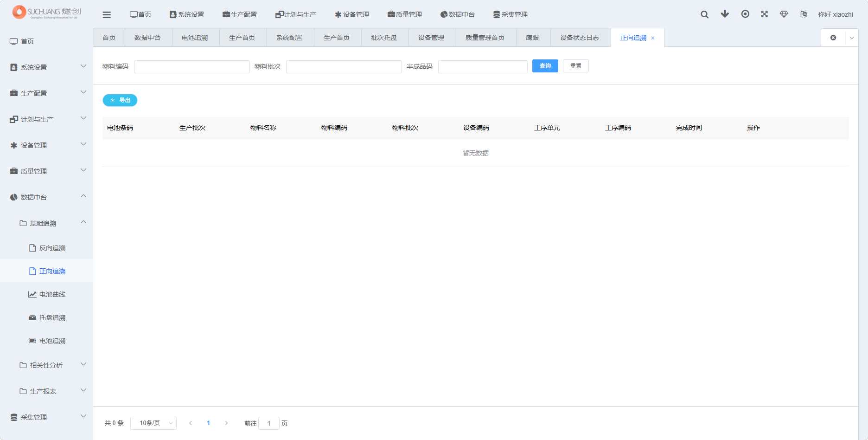The height and width of the screenshot is (440, 868).
Task: Click the 托盘追溯 tray icon
Action: coord(32,317)
